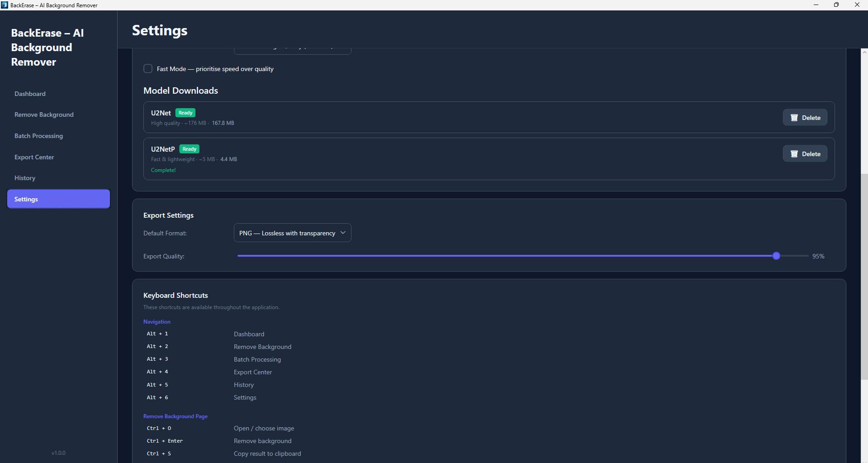This screenshot has height=463, width=868.
Task: Click the '4.4 MB' size value
Action: pyautogui.click(x=228, y=159)
